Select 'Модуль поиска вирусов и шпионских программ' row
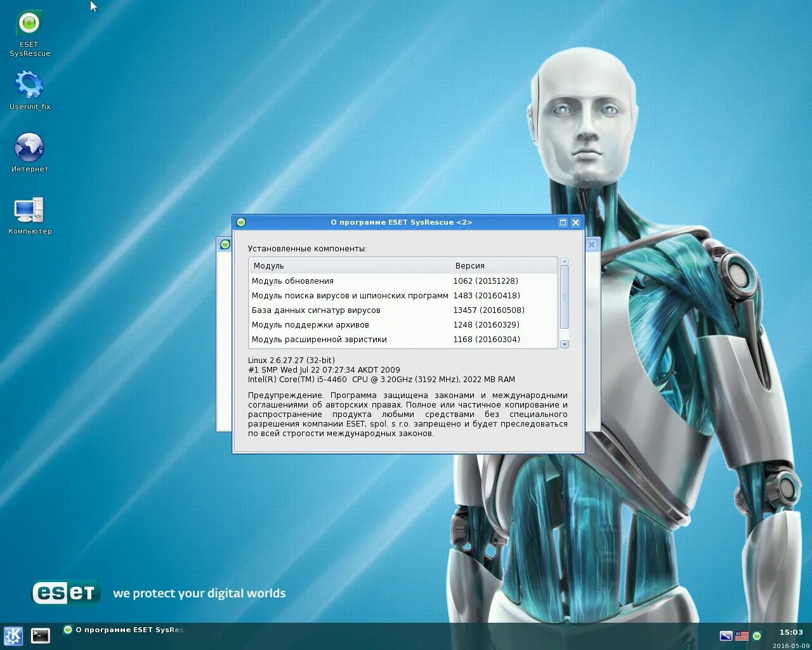812x650 pixels. pyautogui.click(x=403, y=296)
